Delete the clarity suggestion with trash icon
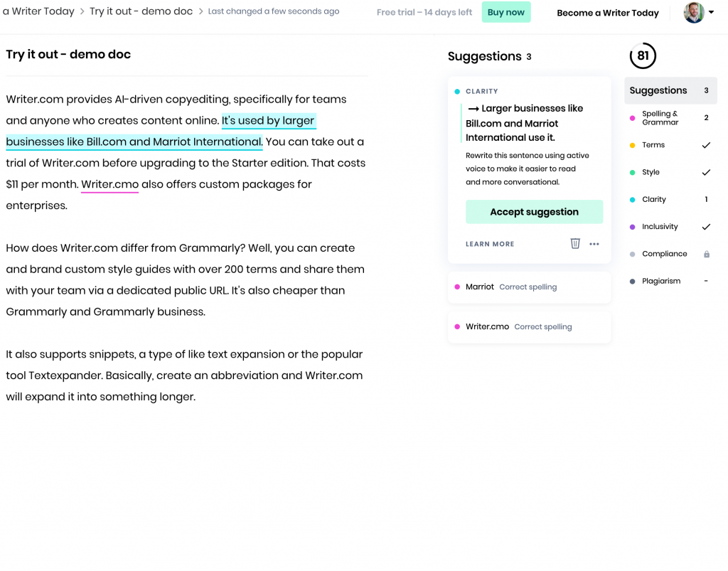This screenshot has width=728, height=571. [575, 244]
